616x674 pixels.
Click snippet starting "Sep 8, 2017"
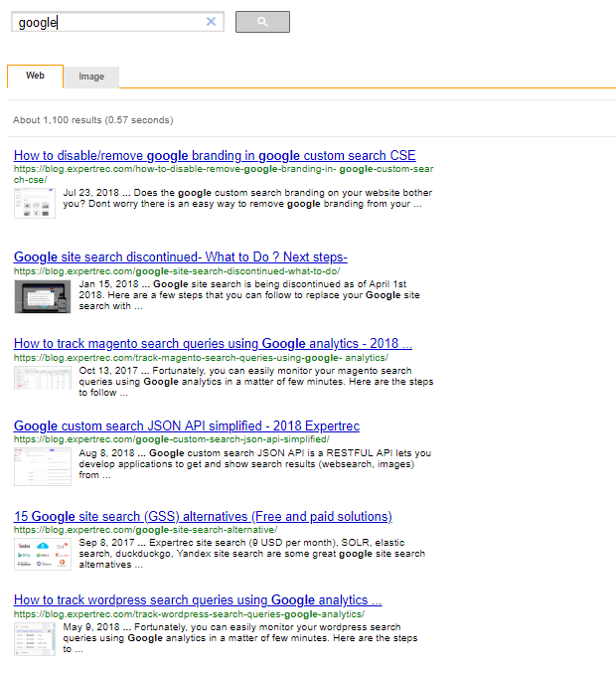tap(251, 554)
